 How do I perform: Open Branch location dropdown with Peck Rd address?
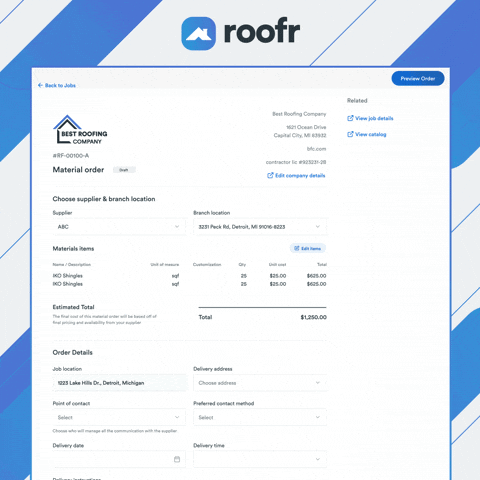pyautogui.click(x=260, y=227)
